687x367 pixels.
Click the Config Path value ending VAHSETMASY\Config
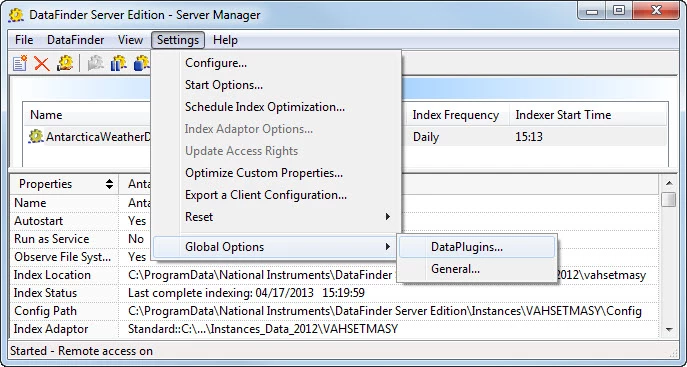[385, 311]
